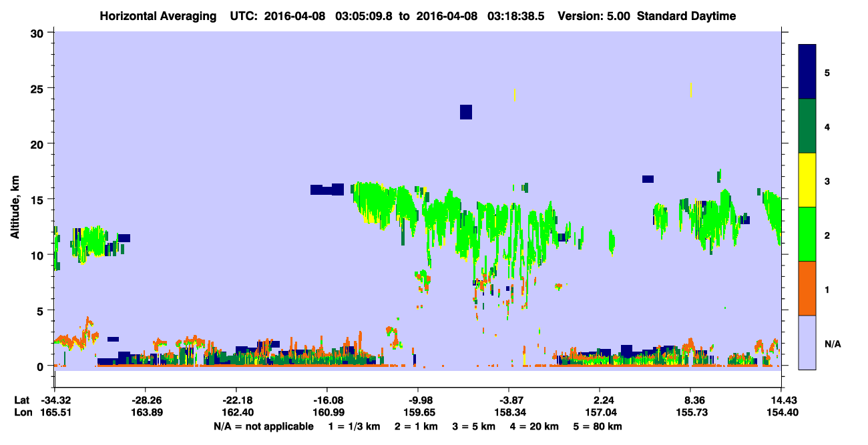This screenshot has height=445, width=868.
Task: Click longitude value 158.34
Action: [509, 412]
